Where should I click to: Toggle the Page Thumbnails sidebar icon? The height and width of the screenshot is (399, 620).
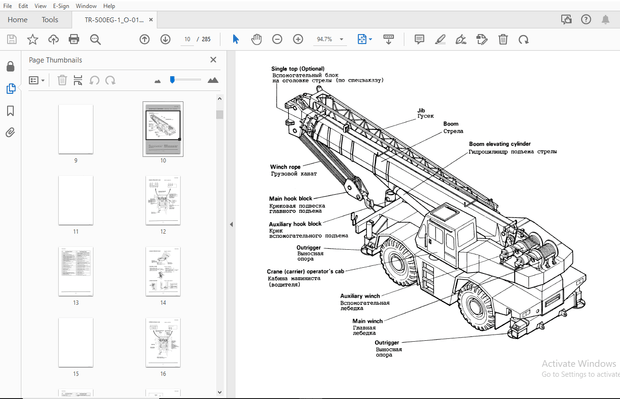(11, 89)
